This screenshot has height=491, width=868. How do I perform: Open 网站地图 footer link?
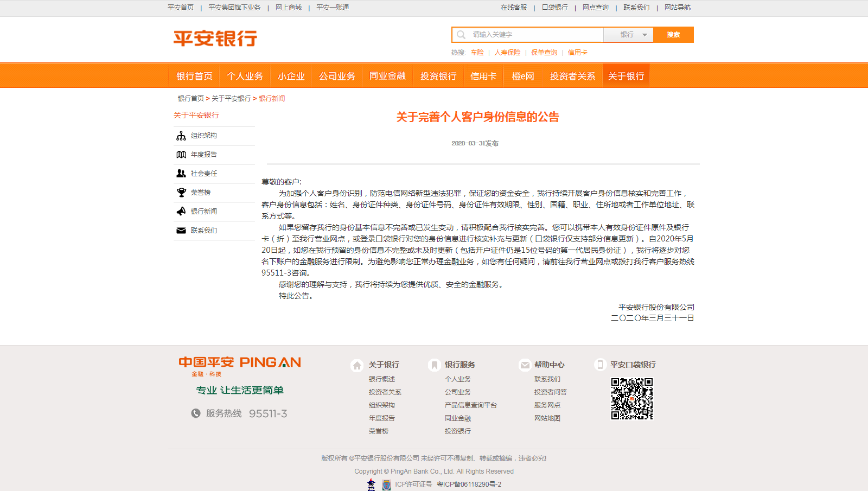coord(547,418)
